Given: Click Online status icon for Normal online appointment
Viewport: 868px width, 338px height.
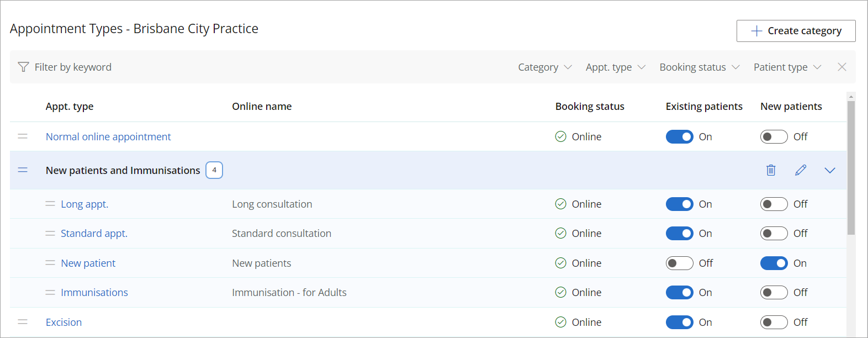Looking at the screenshot, I should [x=560, y=136].
